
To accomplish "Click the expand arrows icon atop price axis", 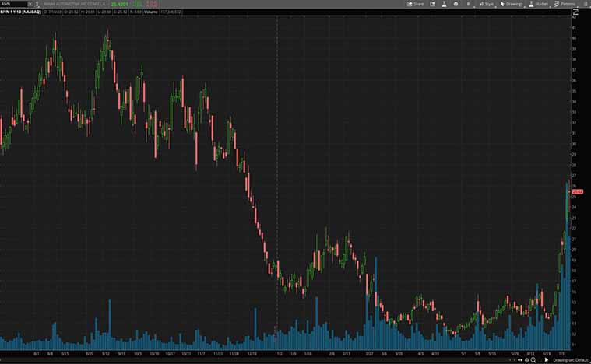I will (x=575, y=12).
